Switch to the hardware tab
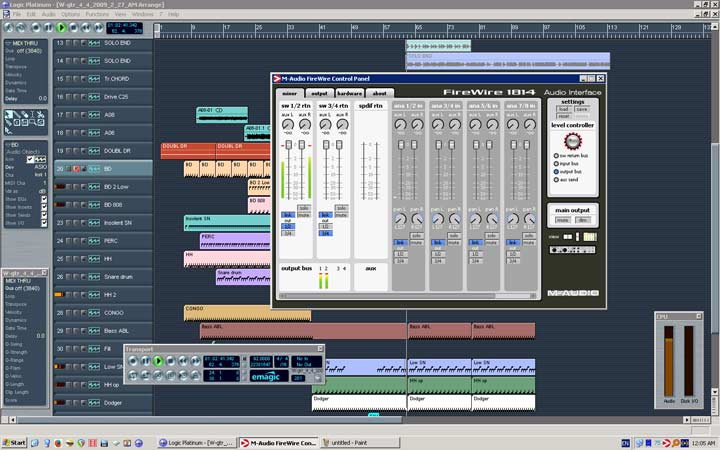720x450 pixels. click(x=349, y=93)
